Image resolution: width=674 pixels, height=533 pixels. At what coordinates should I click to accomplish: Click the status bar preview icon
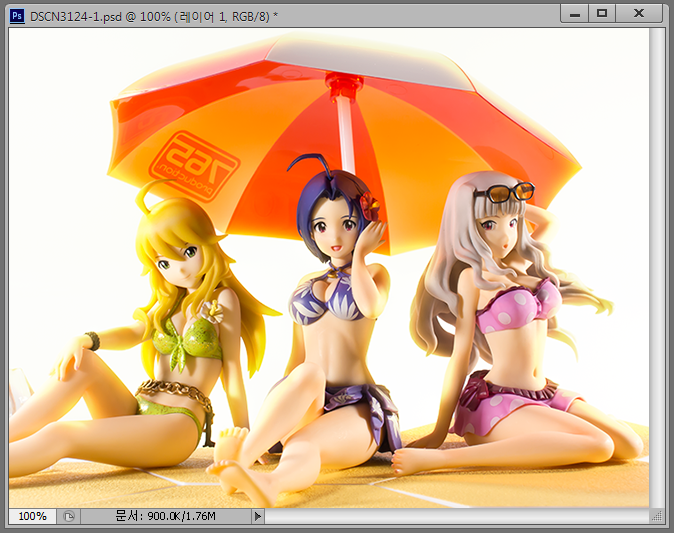pyautogui.click(x=69, y=516)
